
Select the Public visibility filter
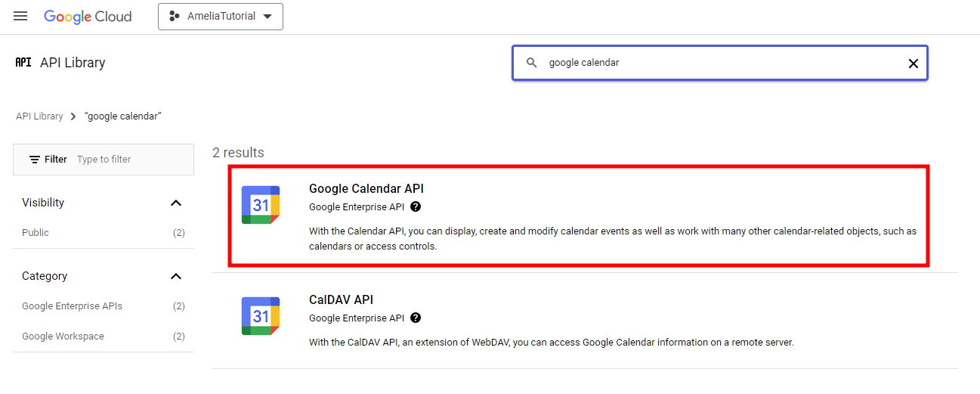36,233
